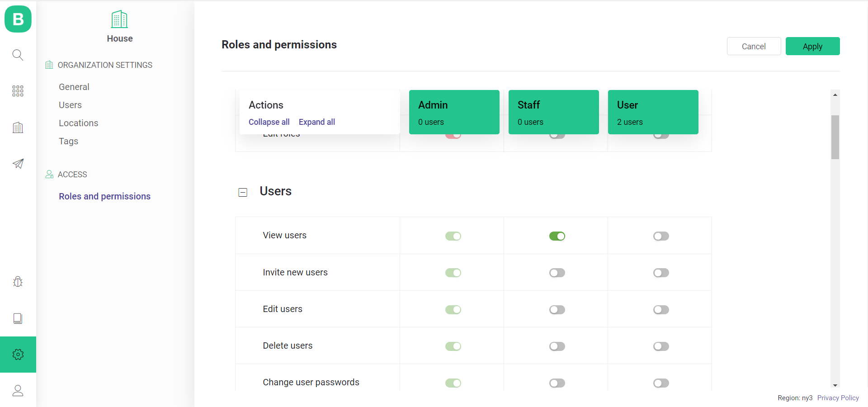Click the bug icon in the left rail
Screen dimensions: 868x407
coord(18,282)
